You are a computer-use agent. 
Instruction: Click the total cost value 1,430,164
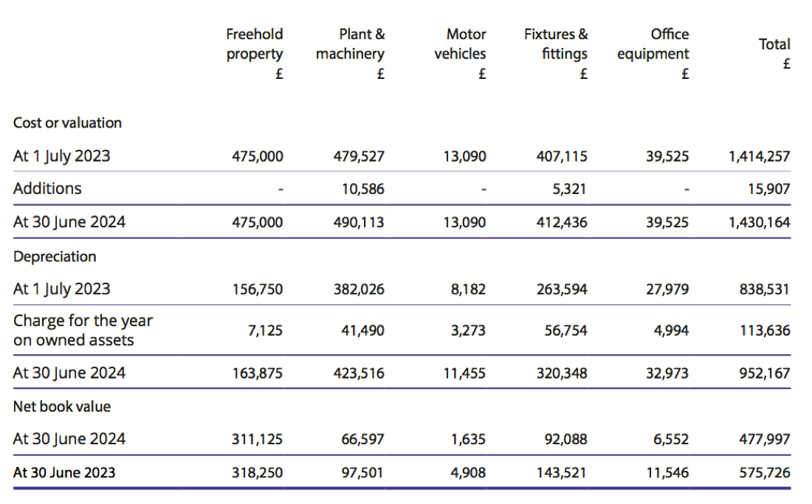tap(759, 221)
